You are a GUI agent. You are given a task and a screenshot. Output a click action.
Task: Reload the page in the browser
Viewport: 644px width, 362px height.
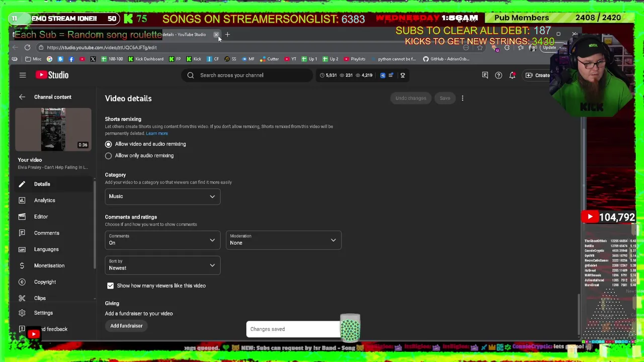pos(27,47)
